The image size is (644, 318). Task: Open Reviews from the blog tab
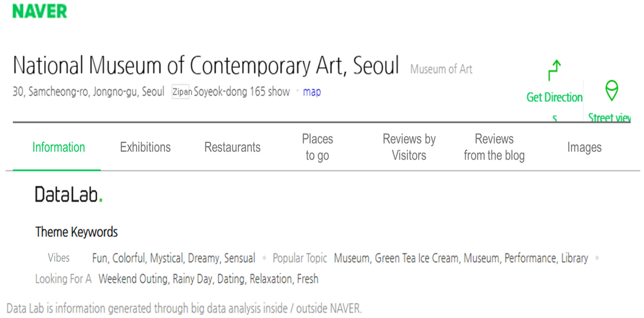click(x=494, y=147)
